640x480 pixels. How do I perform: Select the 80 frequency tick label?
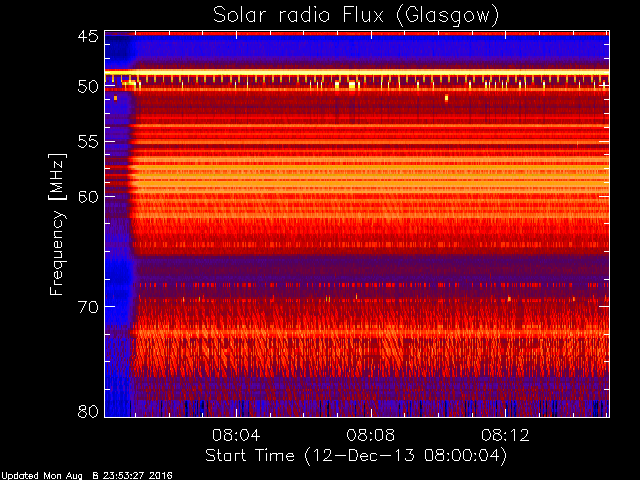pos(89,411)
